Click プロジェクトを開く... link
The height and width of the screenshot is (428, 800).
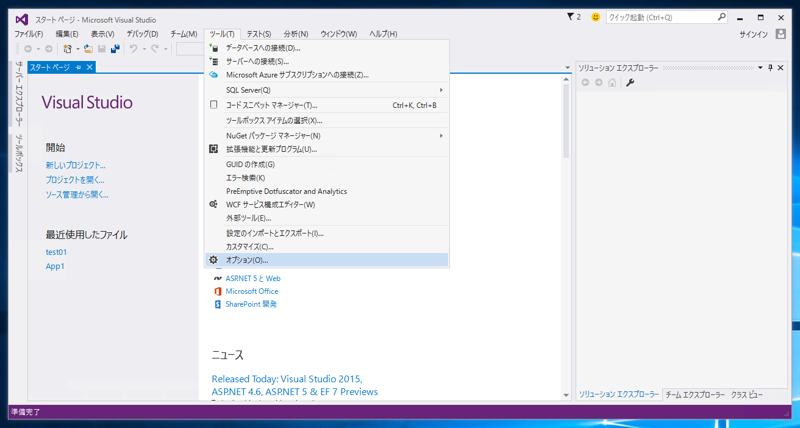point(75,180)
